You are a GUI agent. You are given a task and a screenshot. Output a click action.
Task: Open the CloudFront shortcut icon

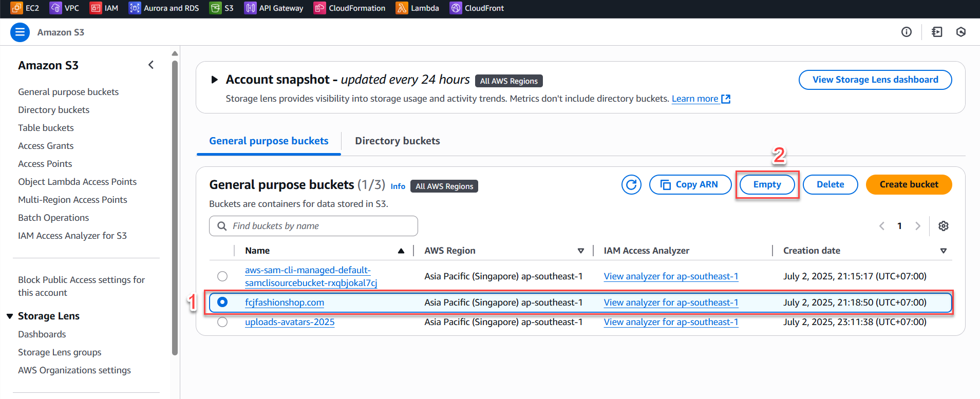click(x=456, y=8)
